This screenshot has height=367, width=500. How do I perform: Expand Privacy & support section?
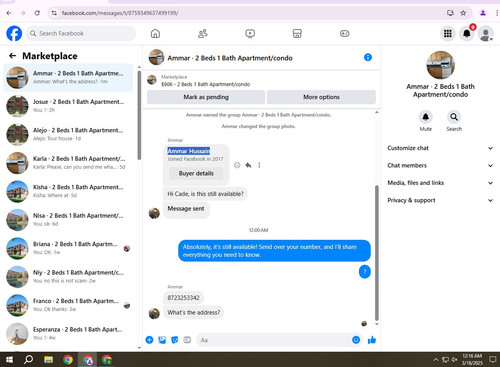pos(440,200)
